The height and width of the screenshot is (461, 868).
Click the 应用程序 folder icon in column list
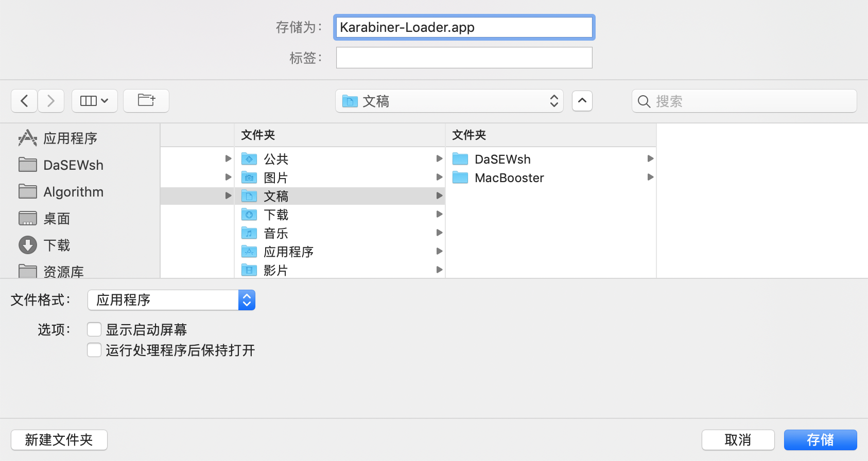click(249, 252)
